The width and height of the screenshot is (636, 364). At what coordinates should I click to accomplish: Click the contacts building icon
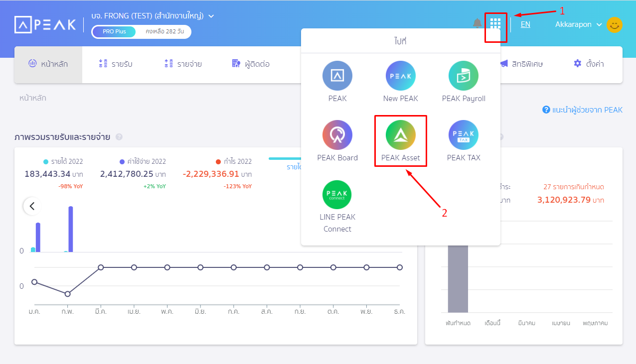point(236,63)
